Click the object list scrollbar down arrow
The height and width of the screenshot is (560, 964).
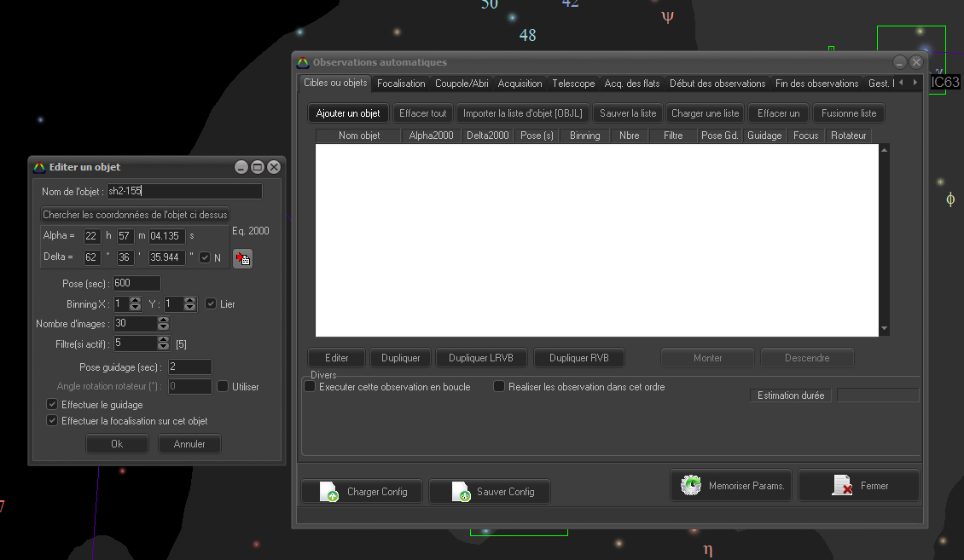tap(884, 328)
